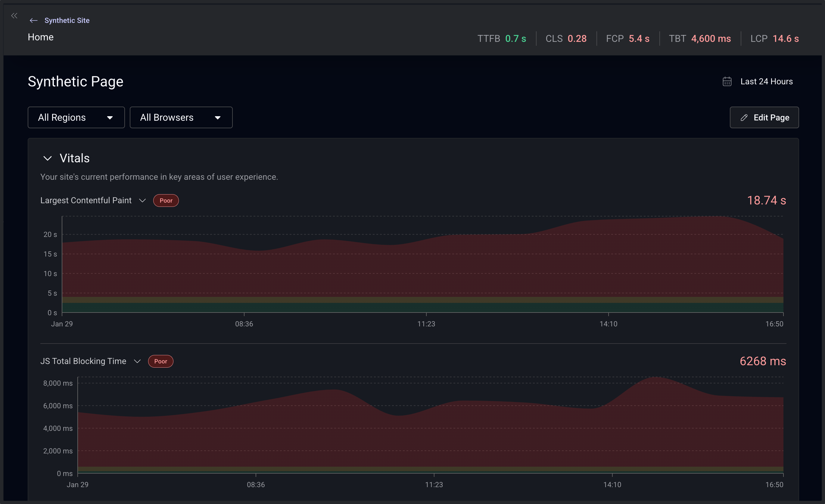Click the back arrow next to Synthetic Site
Viewport: 825px width, 504px height.
coord(33,20)
